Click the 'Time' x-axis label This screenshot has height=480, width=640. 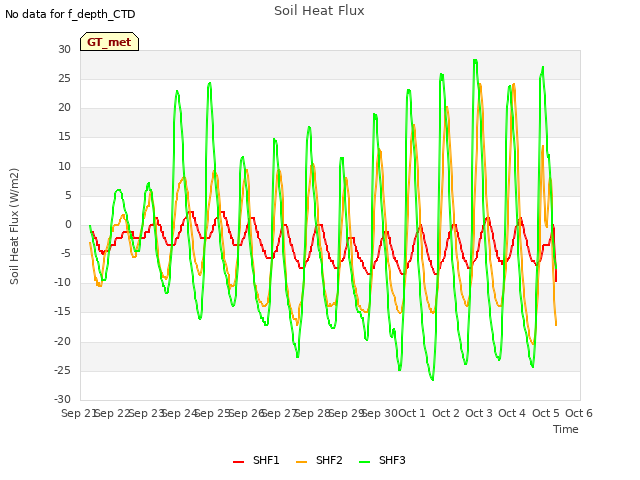[x=566, y=429]
